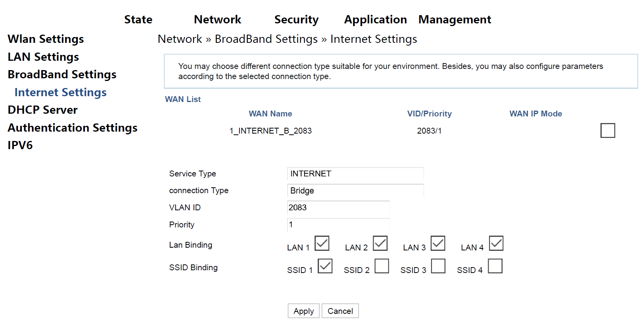Click the 2083/1 VID/Priority value
This screenshot has width=644, height=324.
(x=429, y=131)
